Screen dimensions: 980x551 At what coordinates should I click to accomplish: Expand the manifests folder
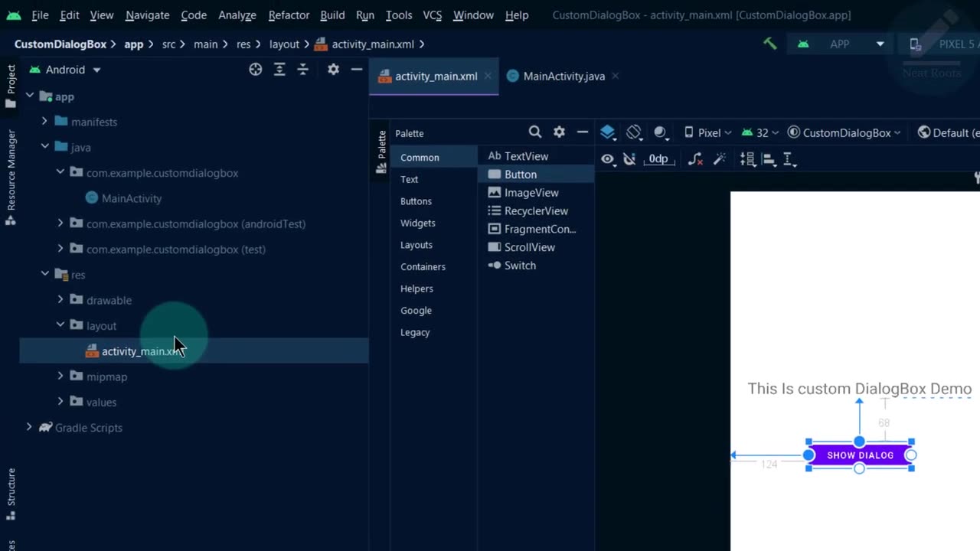[x=44, y=122]
